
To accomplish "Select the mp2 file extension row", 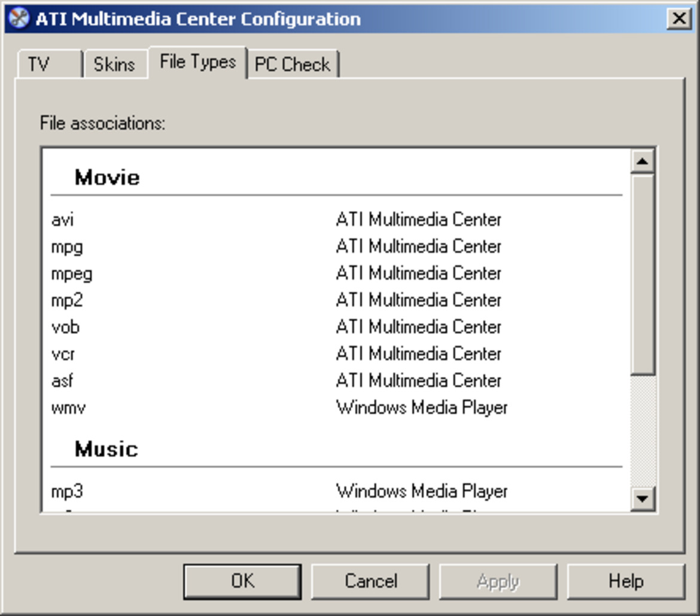I will (336, 300).
